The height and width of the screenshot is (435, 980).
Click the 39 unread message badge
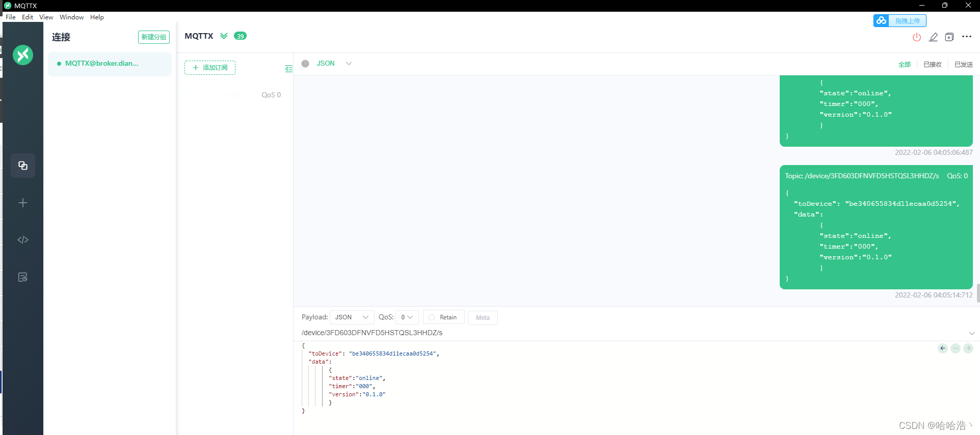pyautogui.click(x=240, y=36)
